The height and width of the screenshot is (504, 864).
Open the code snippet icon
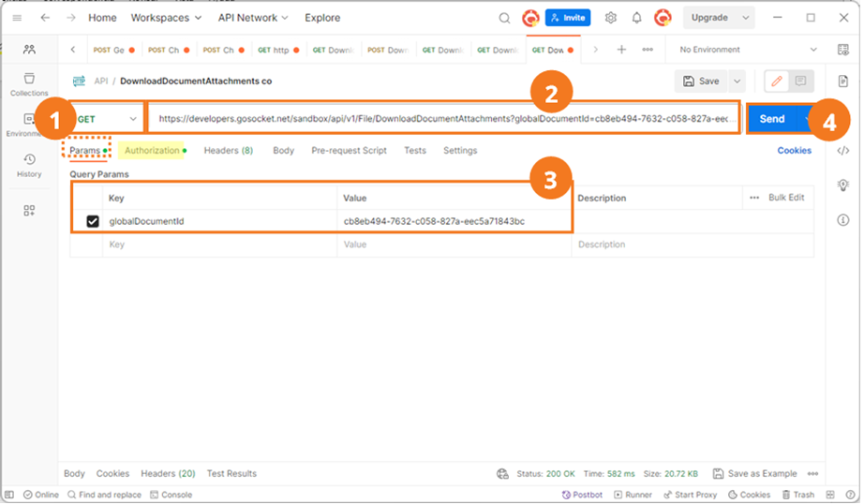pos(843,151)
